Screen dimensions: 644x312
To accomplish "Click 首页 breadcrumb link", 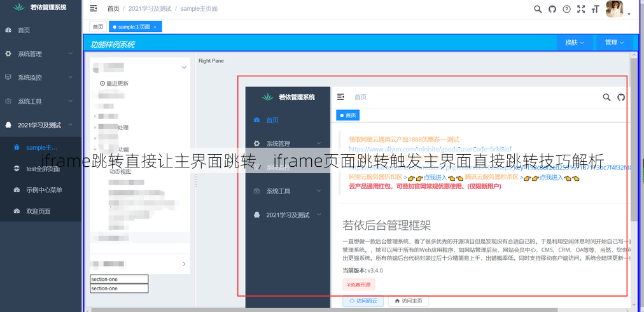I will [113, 9].
